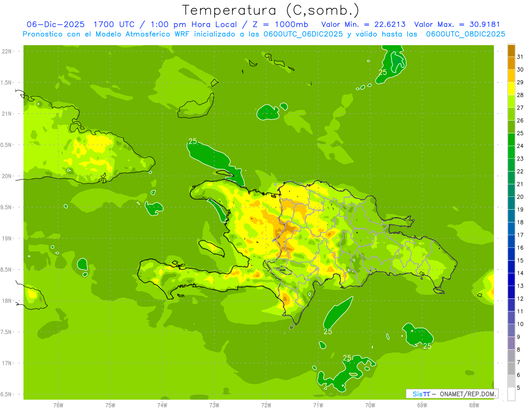
Task: Click the 'Temperatura (C,somb.)' map title
Action: pyautogui.click(x=270, y=10)
